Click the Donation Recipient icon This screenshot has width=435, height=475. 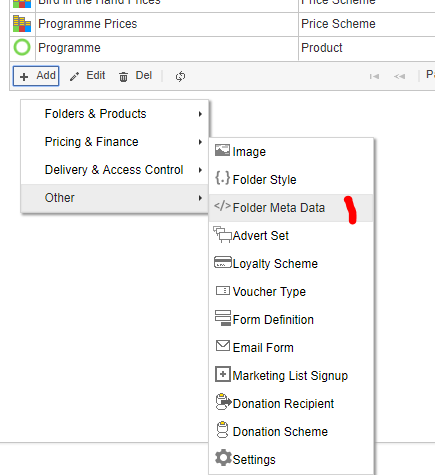(223, 402)
